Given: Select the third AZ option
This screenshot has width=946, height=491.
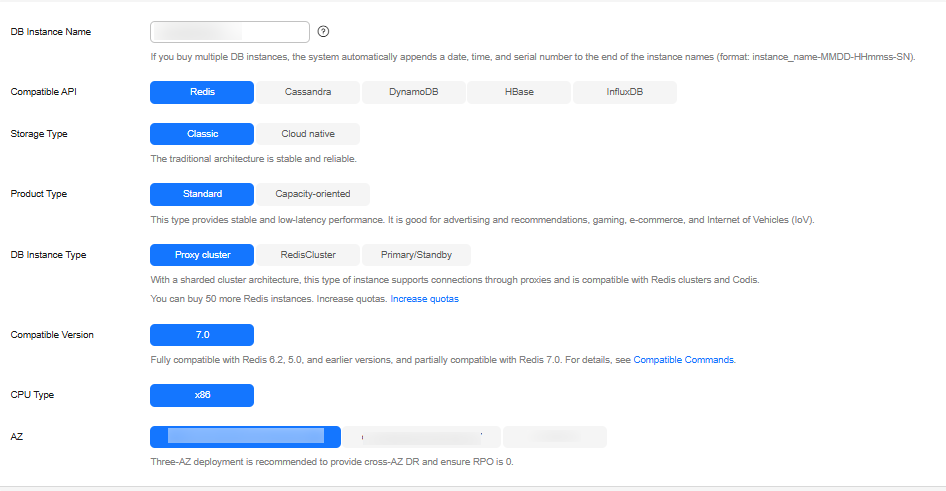Looking at the screenshot, I should 554,437.
